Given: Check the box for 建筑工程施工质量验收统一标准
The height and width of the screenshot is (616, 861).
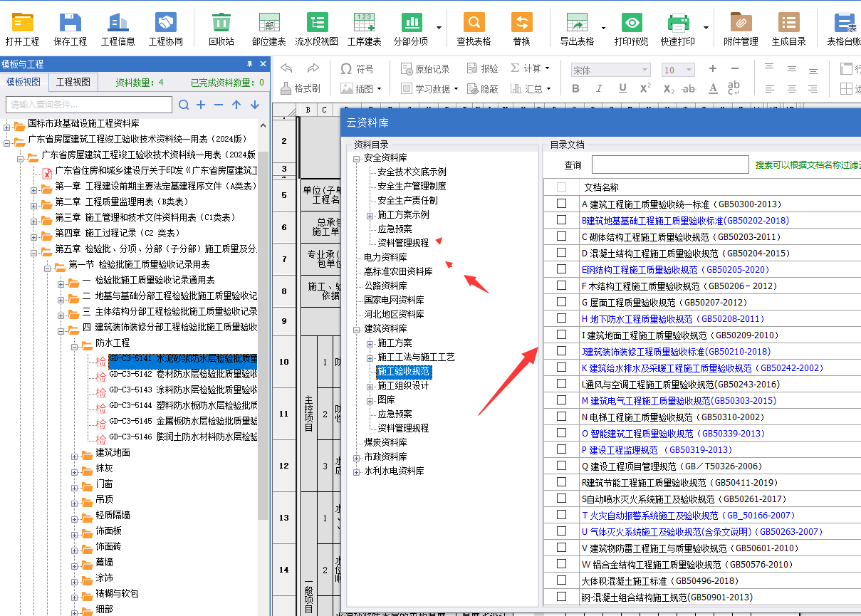Looking at the screenshot, I should pos(562,204).
